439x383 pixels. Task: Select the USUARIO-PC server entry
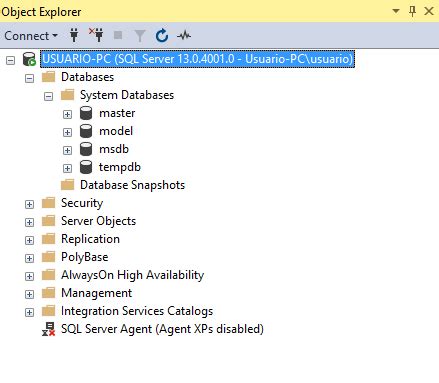[197, 59]
